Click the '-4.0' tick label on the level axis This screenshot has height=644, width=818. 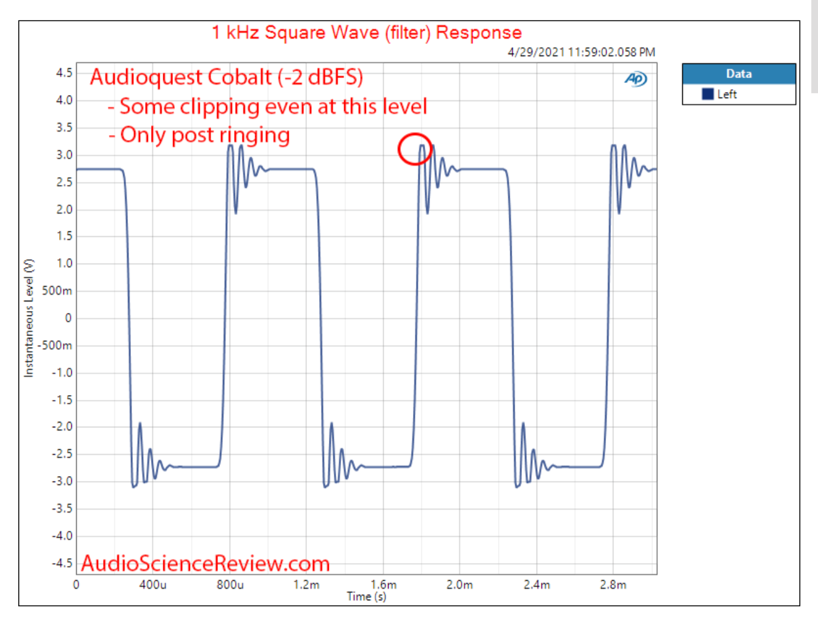62,536
